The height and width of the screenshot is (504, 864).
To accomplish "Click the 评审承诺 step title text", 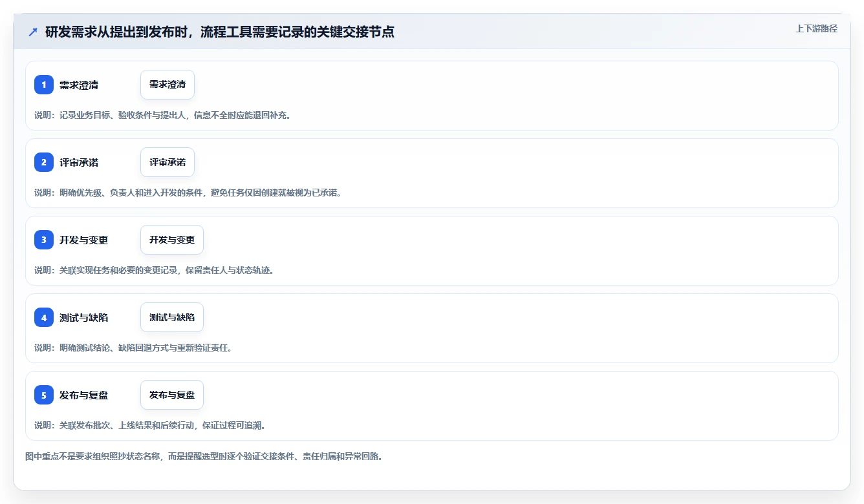I will point(79,162).
